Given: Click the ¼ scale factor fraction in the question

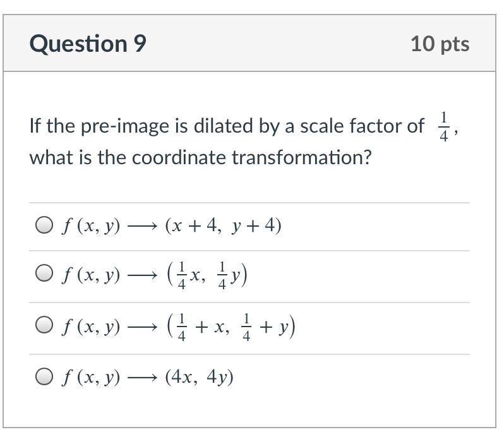Looking at the screenshot, I should [x=443, y=126].
